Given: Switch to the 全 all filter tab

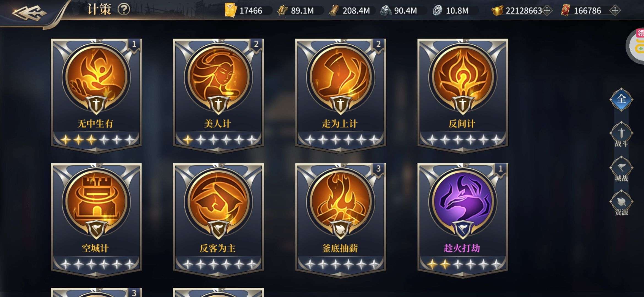Looking at the screenshot, I should (621, 99).
